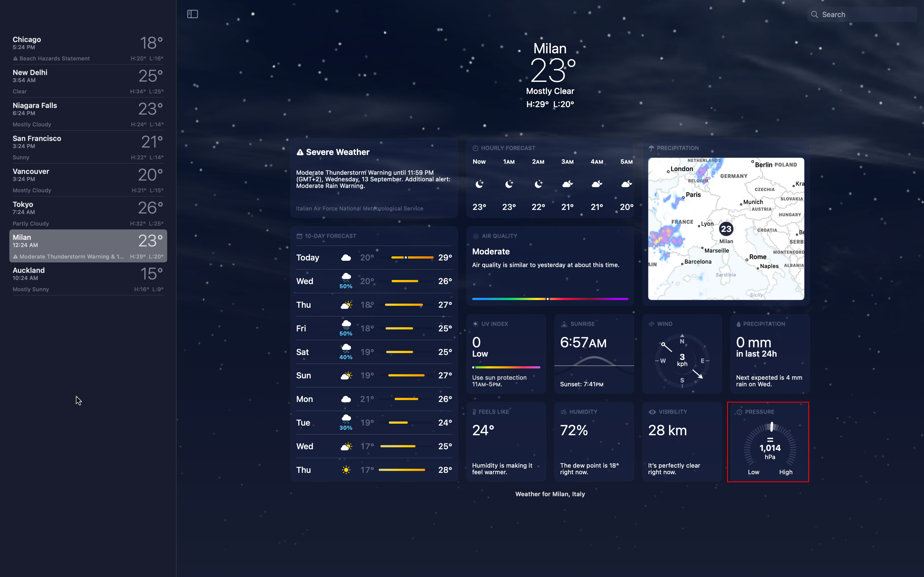Click the Now crescent moon icon
This screenshot has width=924, height=577.
(x=479, y=184)
